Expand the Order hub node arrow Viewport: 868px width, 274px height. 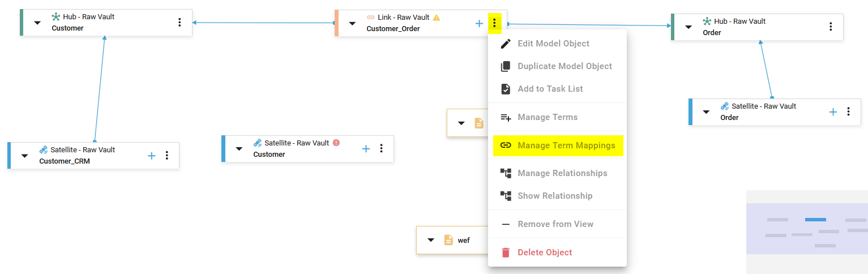coord(689,27)
